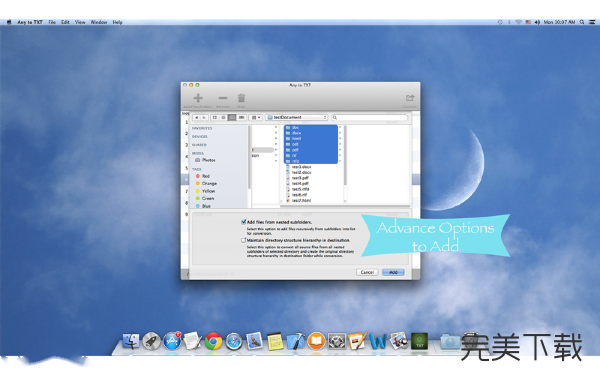Open the View menu

click(x=80, y=22)
